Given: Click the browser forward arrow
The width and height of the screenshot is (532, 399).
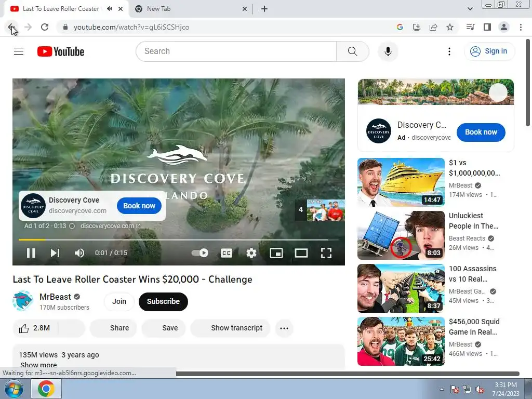Looking at the screenshot, I should click(x=28, y=27).
